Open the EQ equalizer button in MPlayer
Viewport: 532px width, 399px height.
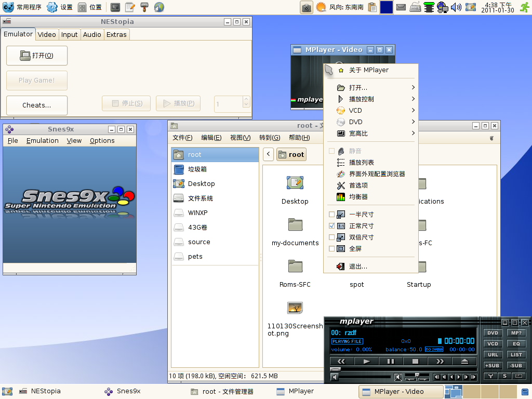point(516,344)
